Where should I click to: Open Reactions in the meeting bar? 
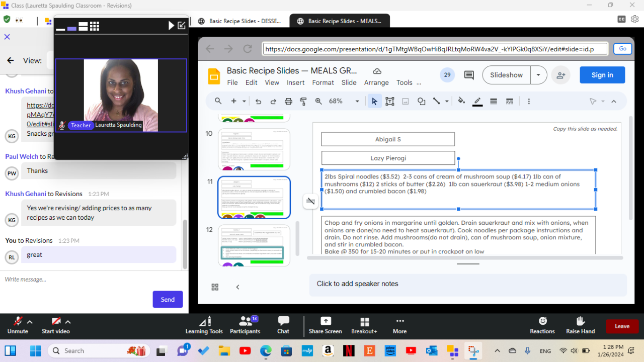pyautogui.click(x=542, y=325)
